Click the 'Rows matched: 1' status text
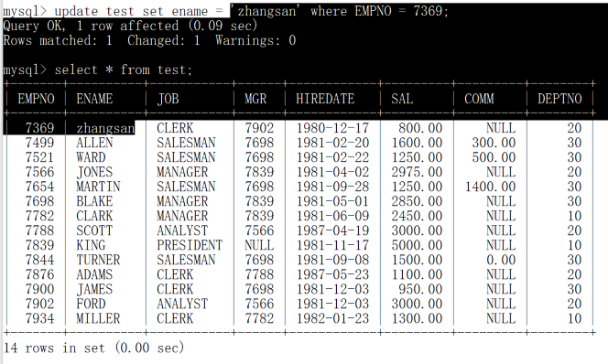This screenshot has height=364, width=608. click(58, 40)
